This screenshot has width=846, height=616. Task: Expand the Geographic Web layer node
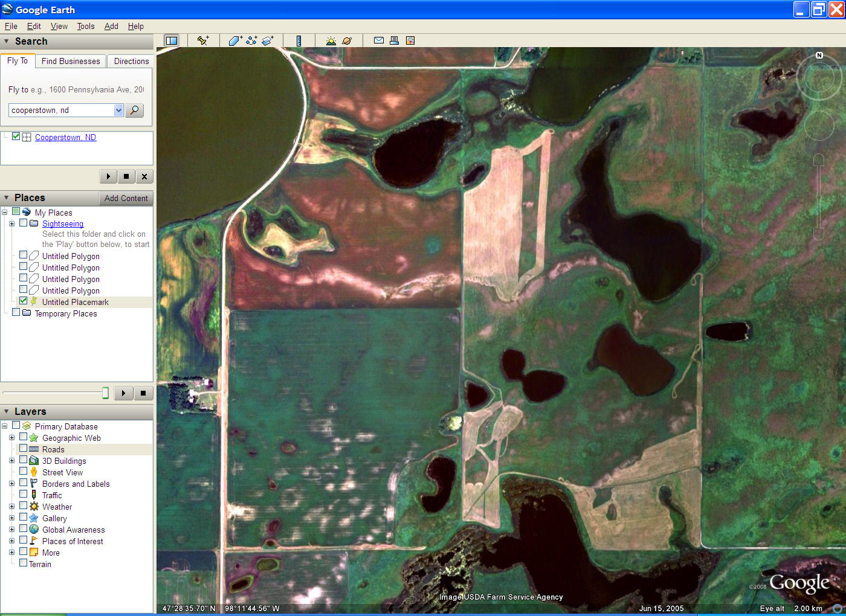pos(11,438)
